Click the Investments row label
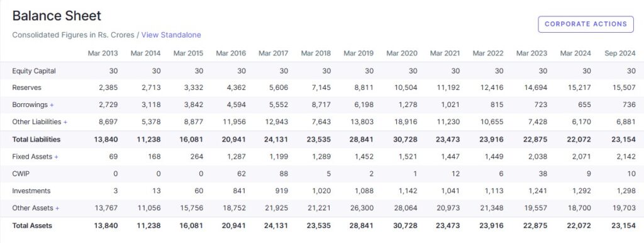 coord(31,191)
